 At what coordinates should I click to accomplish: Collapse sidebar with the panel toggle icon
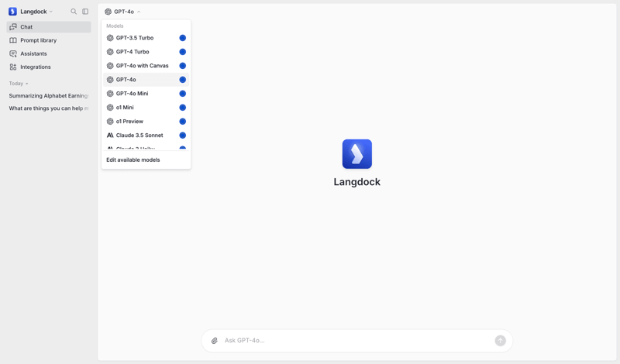pyautogui.click(x=85, y=12)
